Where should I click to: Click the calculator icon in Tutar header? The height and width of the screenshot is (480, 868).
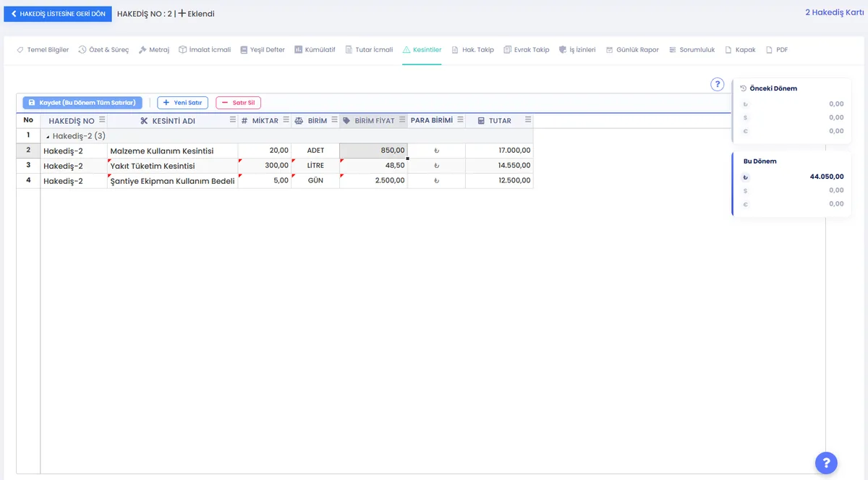(x=481, y=121)
